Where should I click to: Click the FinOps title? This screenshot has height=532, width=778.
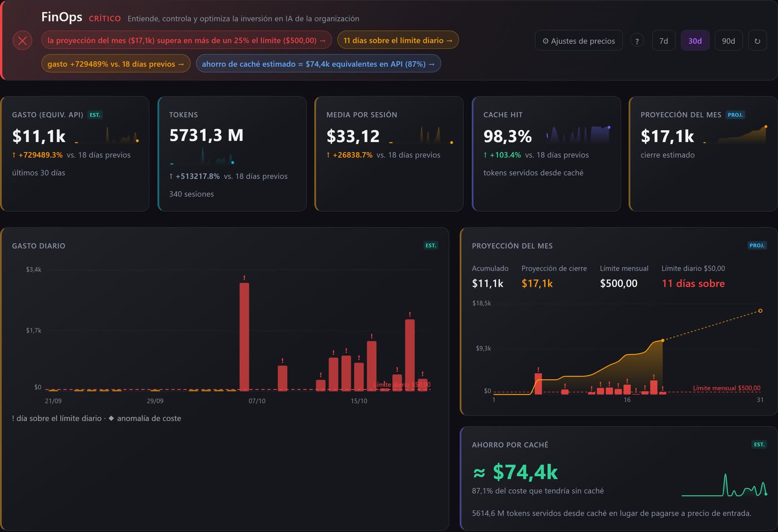coord(62,17)
